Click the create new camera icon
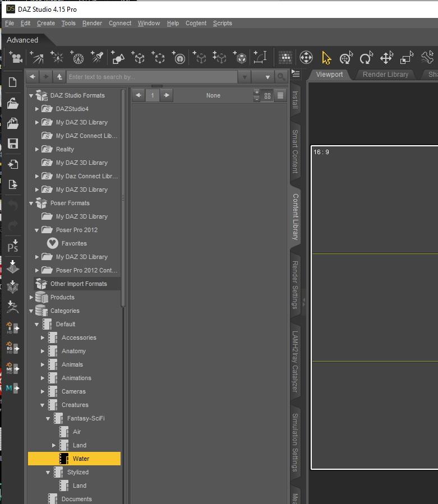This screenshot has width=438, height=504. click(x=15, y=58)
